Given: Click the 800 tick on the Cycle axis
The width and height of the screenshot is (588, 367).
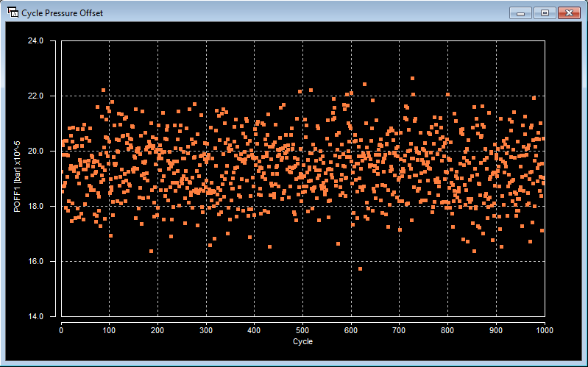Looking at the screenshot, I should click(447, 329).
